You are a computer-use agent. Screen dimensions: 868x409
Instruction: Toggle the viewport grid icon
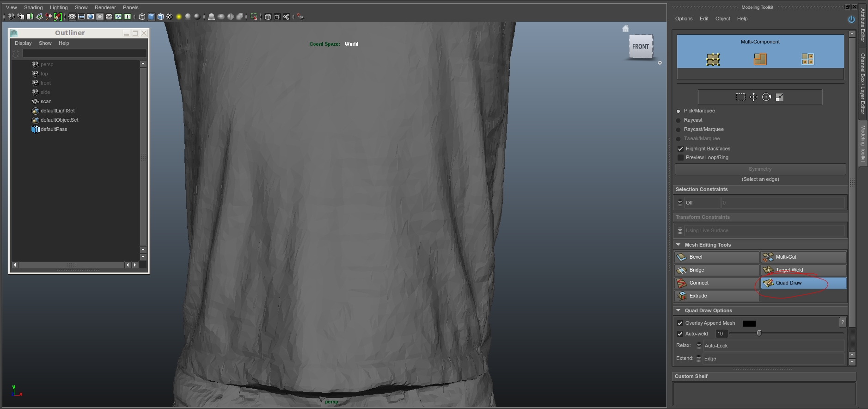coord(72,17)
